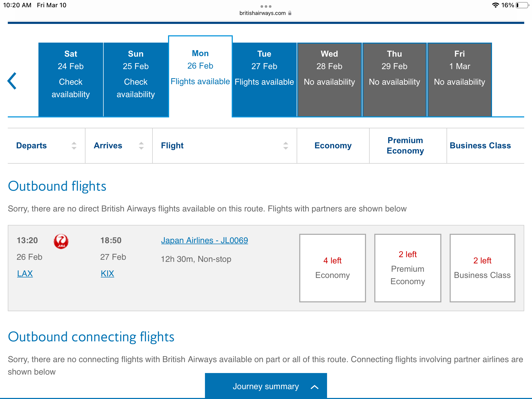Select the Fri 1 Mar tab
This screenshot has height=399, width=532.
460,79
